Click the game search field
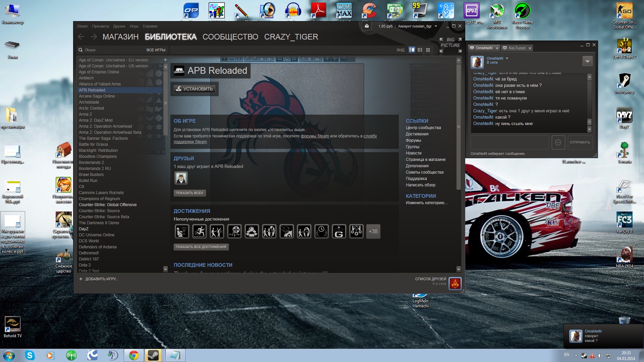Screen dimensions: 644x362 [x=111, y=50]
